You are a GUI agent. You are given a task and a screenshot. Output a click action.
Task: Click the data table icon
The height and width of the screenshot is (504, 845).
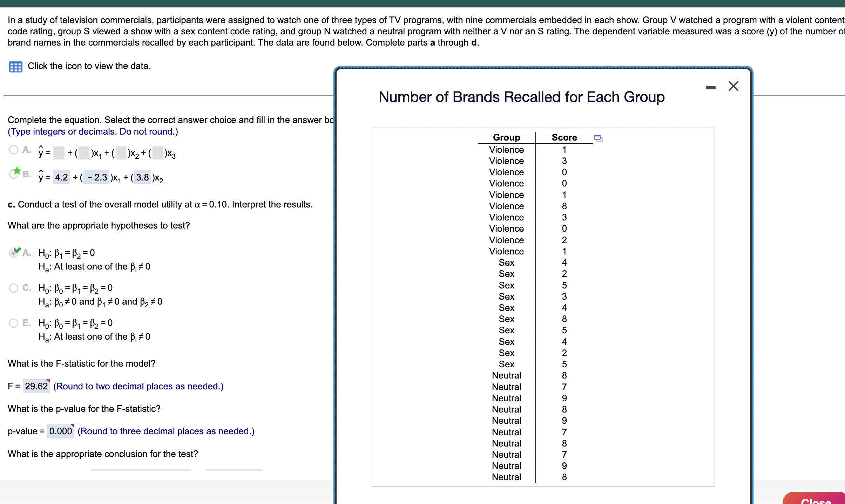(15, 67)
